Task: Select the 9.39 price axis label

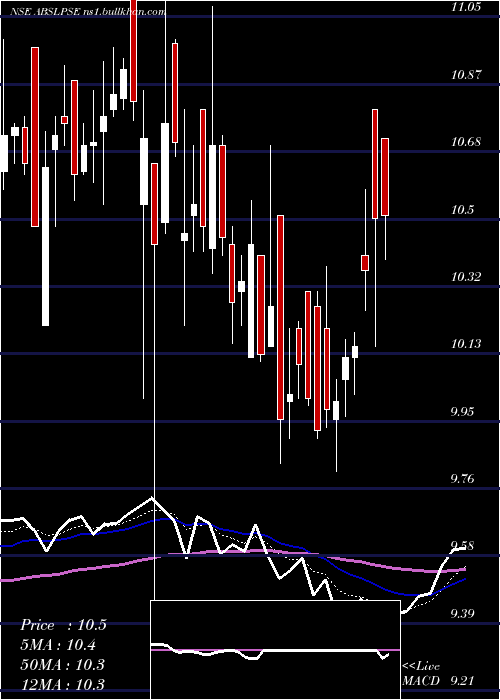Action: (x=464, y=613)
